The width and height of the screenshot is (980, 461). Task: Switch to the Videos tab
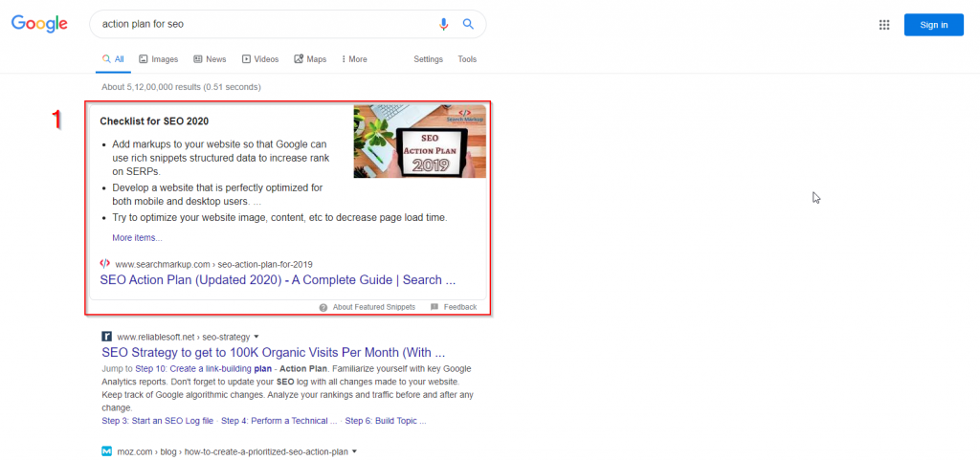click(x=260, y=59)
